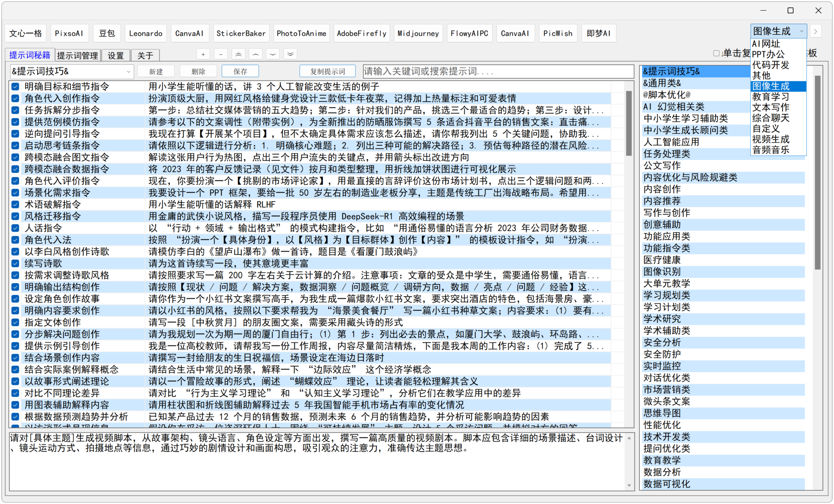Image resolution: width=834 pixels, height=504 pixels.
Task: Collapse the 图像生成 dropdown at top right
Action: [x=779, y=31]
